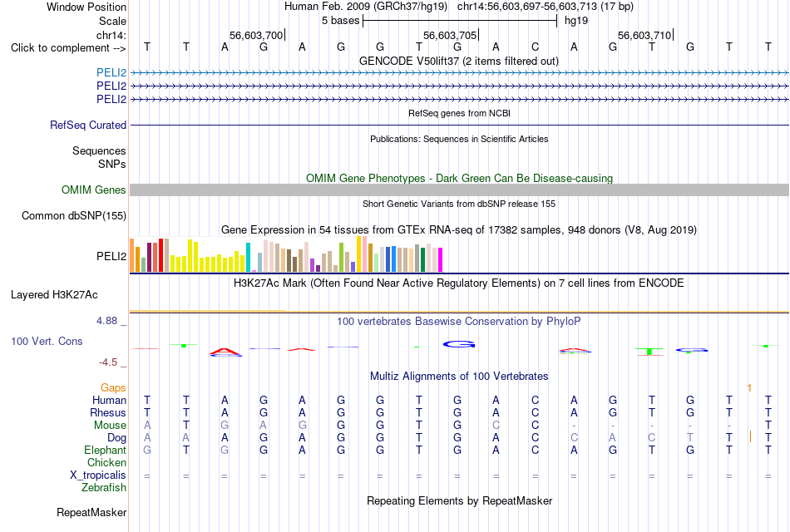Viewport: 790px width, 532px height.
Task: Click the Scale label
Action: 112,21
